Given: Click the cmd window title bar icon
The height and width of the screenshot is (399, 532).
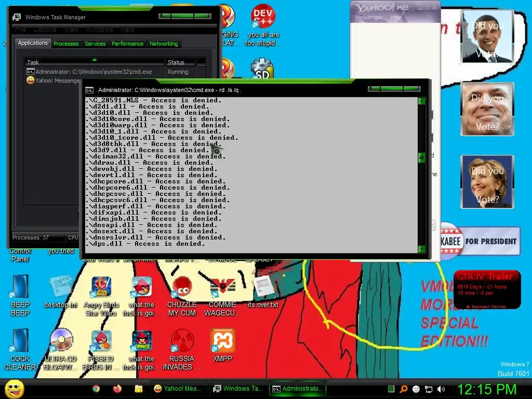Looking at the screenshot, I should pyautogui.click(x=89, y=90).
